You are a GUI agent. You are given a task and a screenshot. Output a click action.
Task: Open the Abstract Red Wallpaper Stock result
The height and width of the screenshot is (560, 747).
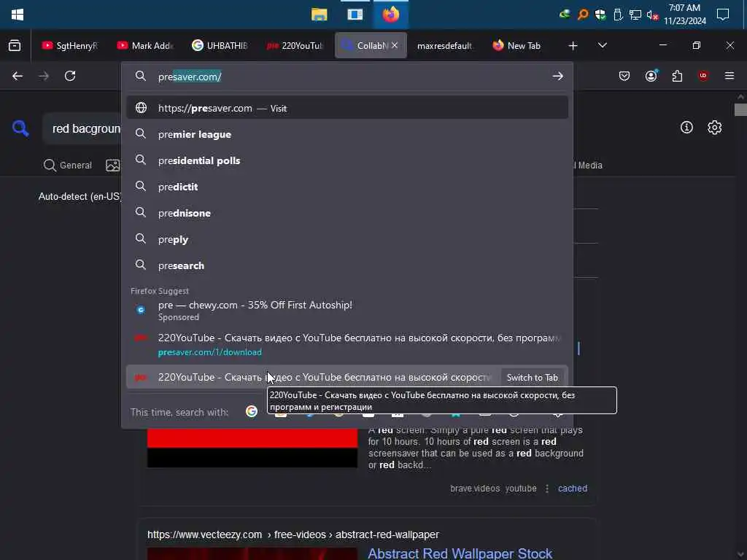pyautogui.click(x=460, y=553)
